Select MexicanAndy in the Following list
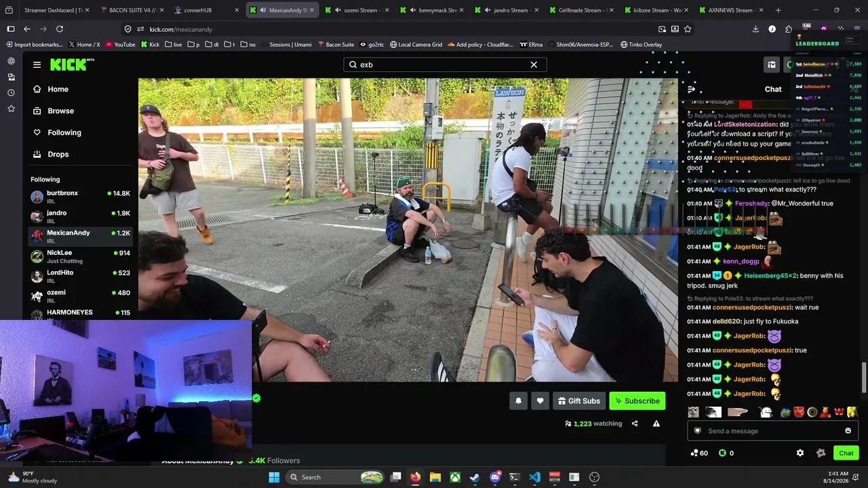Image resolution: width=868 pixels, height=488 pixels. coord(81,237)
